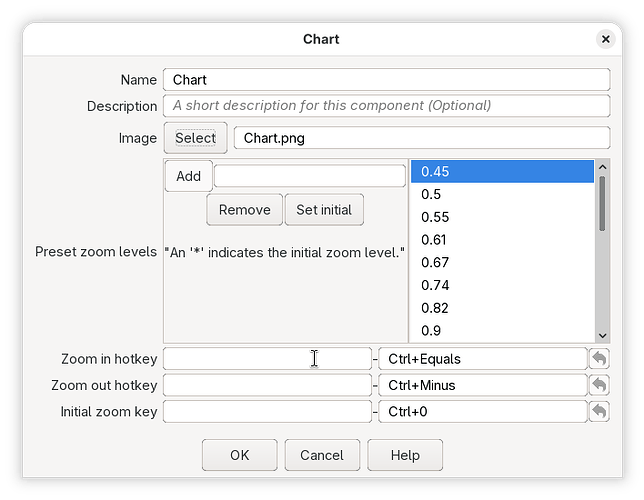
Task: Click the Ctrl+Minus hotkey field
Action: (483, 385)
